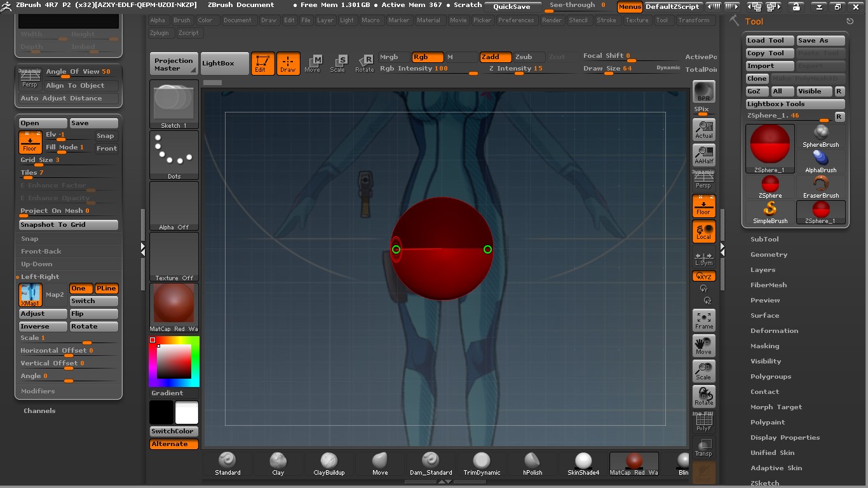Expand the Modifiers section

pyautogui.click(x=38, y=391)
